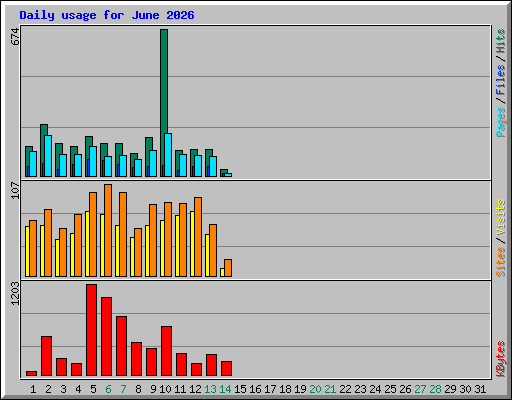Click the red KBytes bar for day 10
This screenshot has width=512, height=400.
166,351
